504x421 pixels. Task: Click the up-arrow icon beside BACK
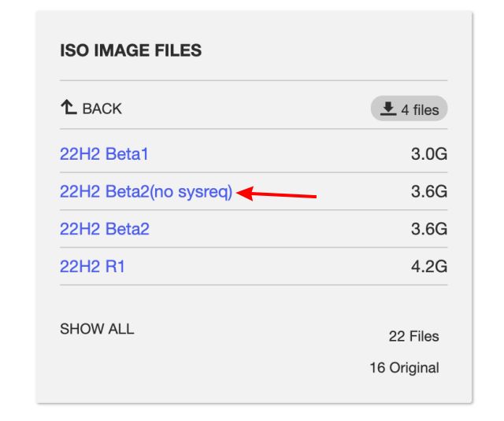(68, 108)
